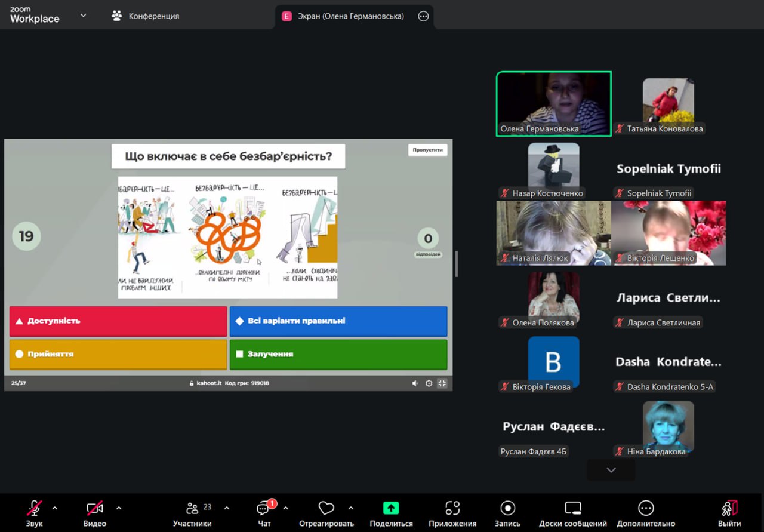Expand audio options arrow beside Звук
The image size is (764, 532).
tap(55, 508)
